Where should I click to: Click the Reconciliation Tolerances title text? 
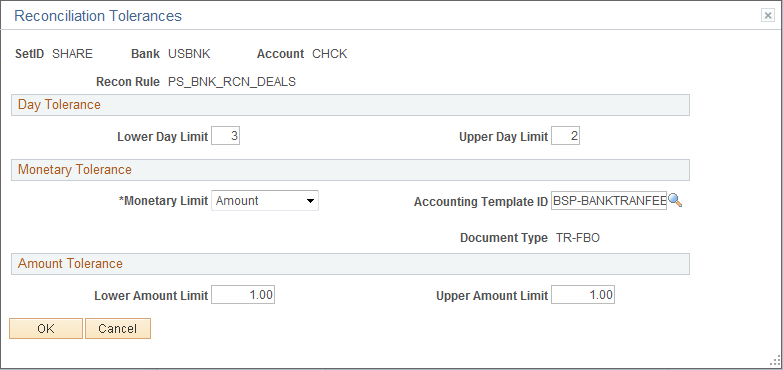click(x=98, y=16)
